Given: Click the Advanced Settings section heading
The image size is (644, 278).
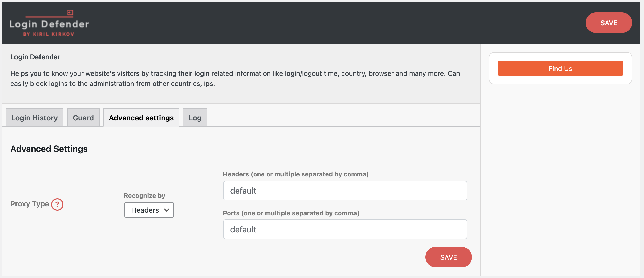Looking at the screenshot, I should [49, 149].
